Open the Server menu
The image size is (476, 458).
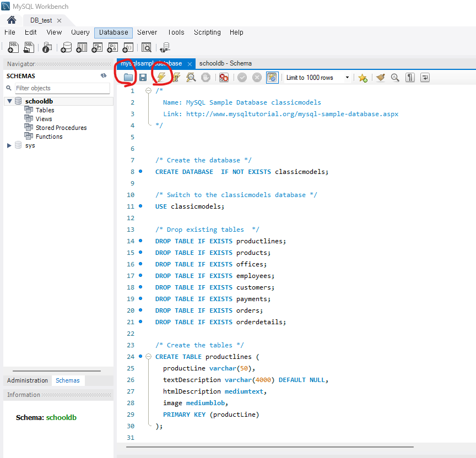point(147,32)
